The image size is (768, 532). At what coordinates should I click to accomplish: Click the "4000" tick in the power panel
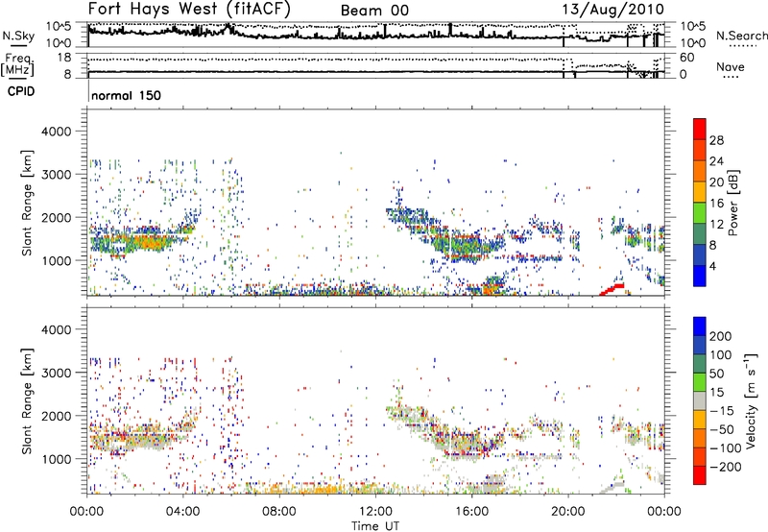pos(57,132)
